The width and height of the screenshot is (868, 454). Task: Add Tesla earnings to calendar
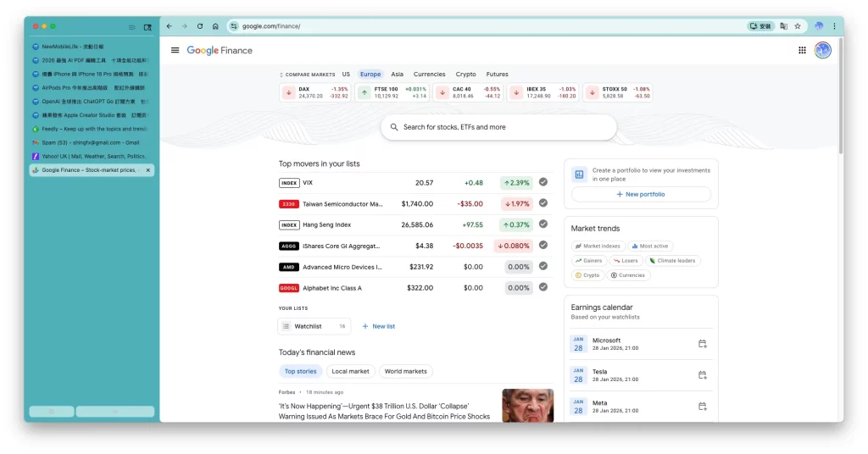tap(702, 374)
